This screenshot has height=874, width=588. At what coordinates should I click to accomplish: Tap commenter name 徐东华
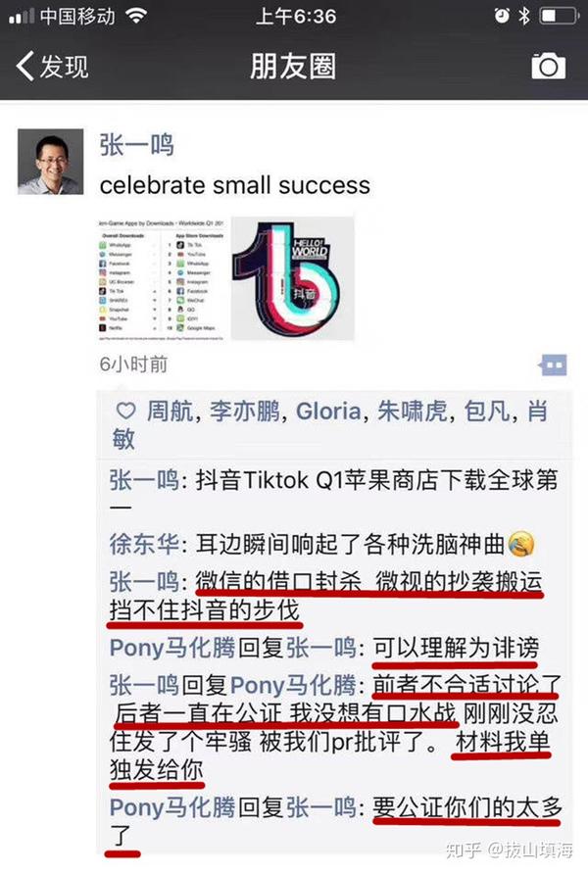click(144, 544)
